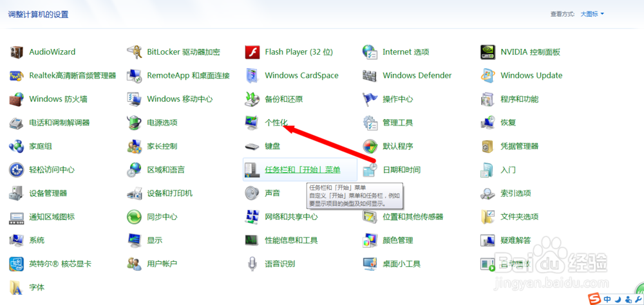
Task: Click the 英特尔® 核芯显卡 link
Action: click(x=60, y=264)
